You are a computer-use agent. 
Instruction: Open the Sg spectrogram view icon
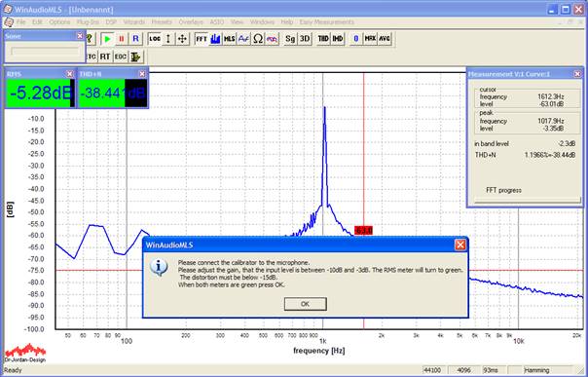(290, 39)
